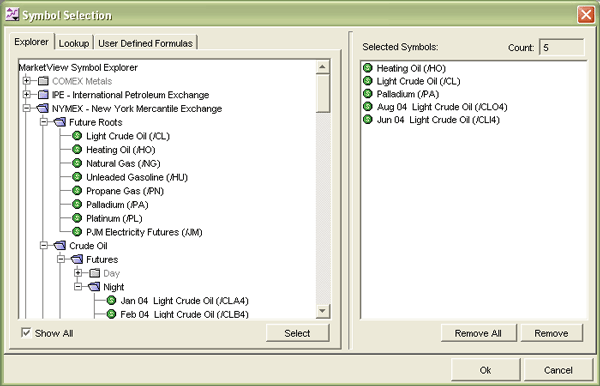Click the Symbol Selection title bar icon
The height and width of the screenshot is (386, 600).
pos(12,14)
